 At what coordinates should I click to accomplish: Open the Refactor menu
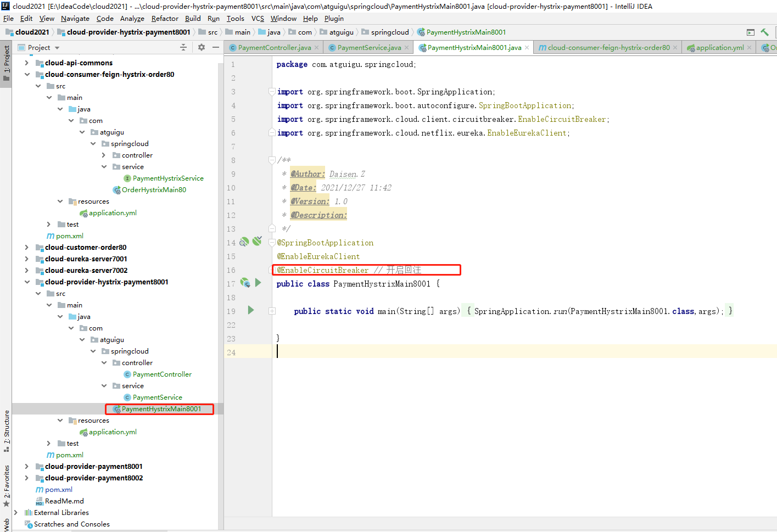click(x=165, y=18)
